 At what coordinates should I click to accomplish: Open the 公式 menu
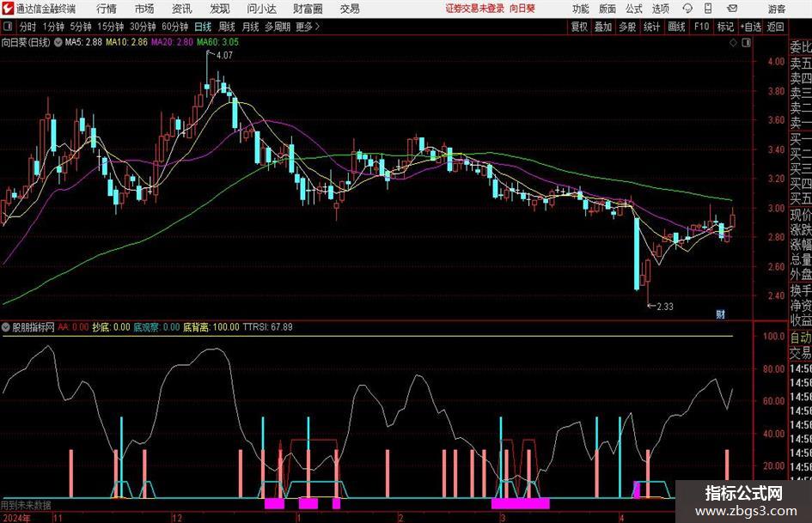[634, 9]
